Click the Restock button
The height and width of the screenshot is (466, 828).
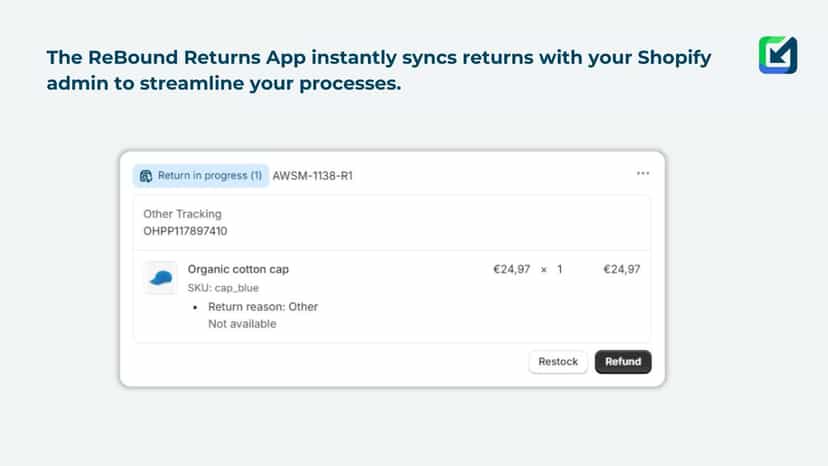pyautogui.click(x=558, y=362)
